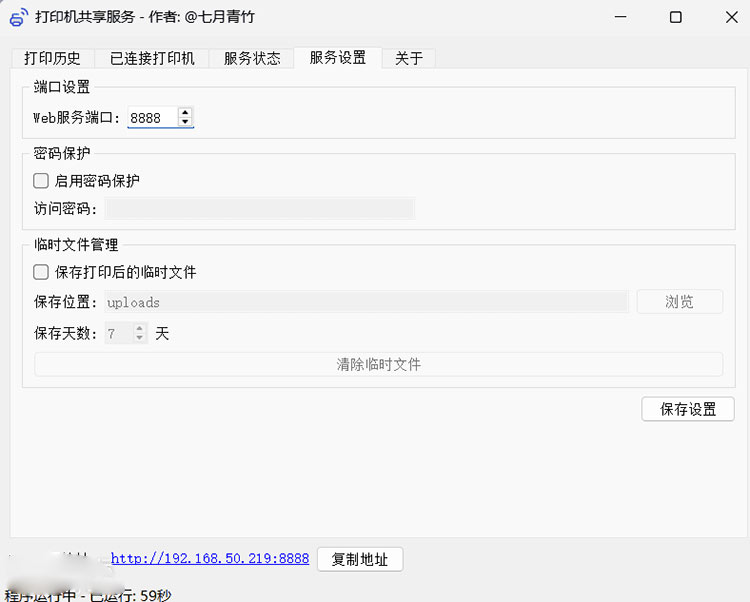The height and width of the screenshot is (602, 750).
Task: Click the Web服务端口 field showing 8888
Action: [151, 118]
